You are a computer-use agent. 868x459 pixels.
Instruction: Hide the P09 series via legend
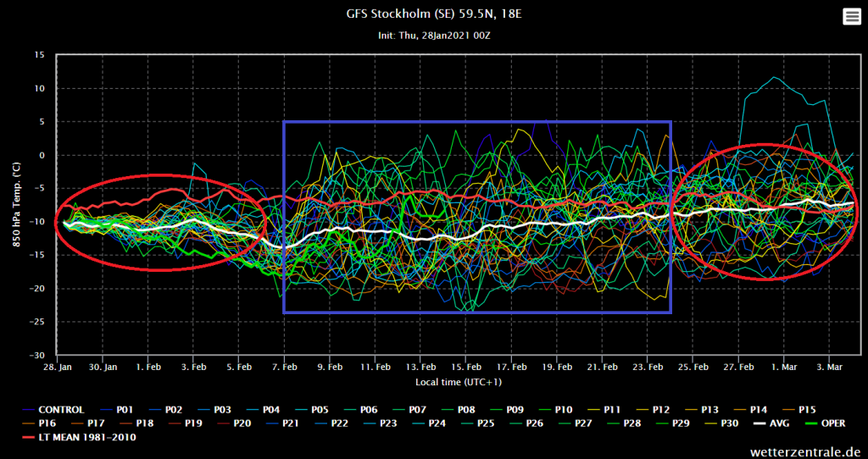pos(507,410)
